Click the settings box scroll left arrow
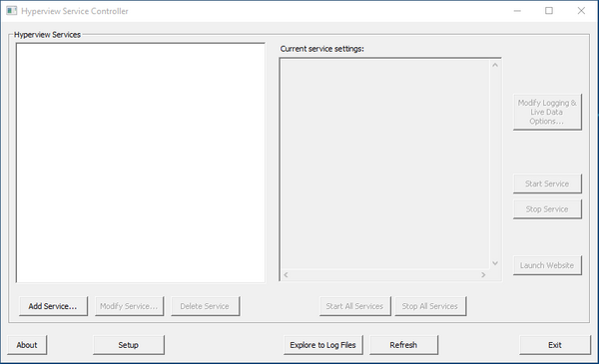 286,274
